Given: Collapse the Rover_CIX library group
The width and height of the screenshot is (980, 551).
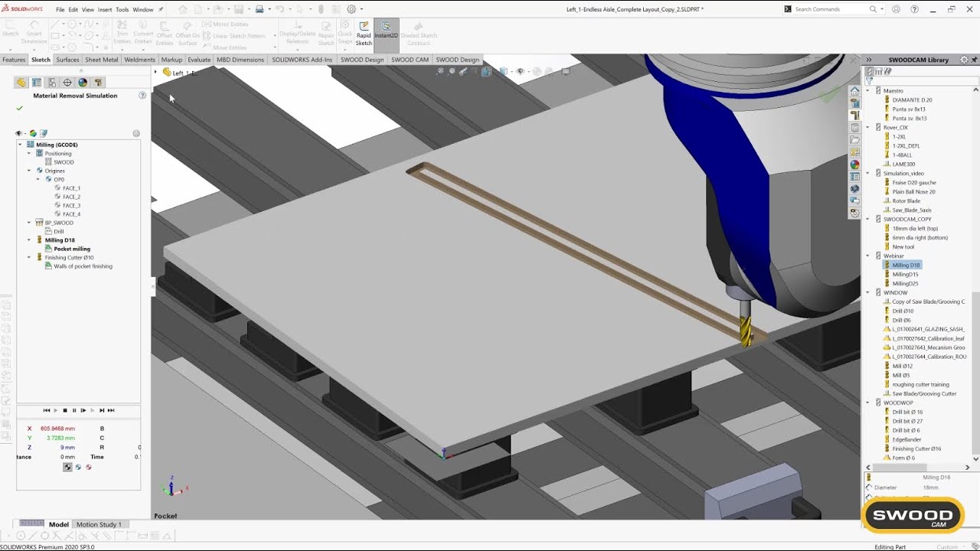Looking at the screenshot, I should [x=868, y=127].
